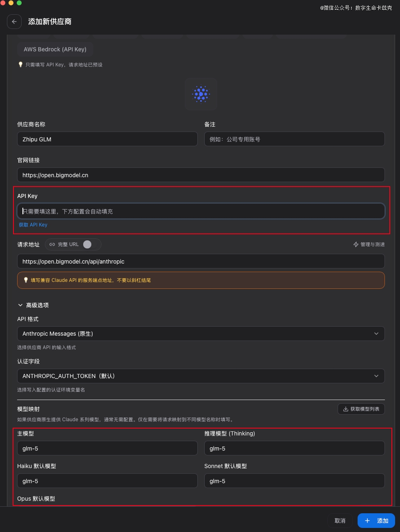Click the 管理与测速 button
Image resolution: width=400 pixels, height=532 pixels.
tap(369, 244)
